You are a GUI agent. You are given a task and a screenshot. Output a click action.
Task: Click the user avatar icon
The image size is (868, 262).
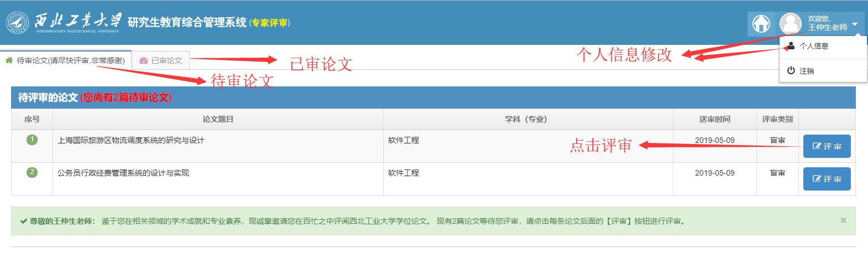(790, 24)
